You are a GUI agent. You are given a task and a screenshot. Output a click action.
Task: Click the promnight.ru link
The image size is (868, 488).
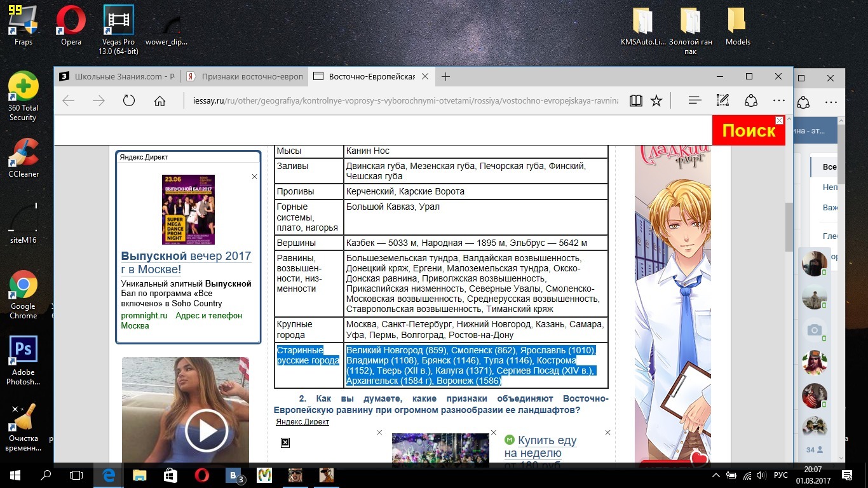(x=144, y=315)
